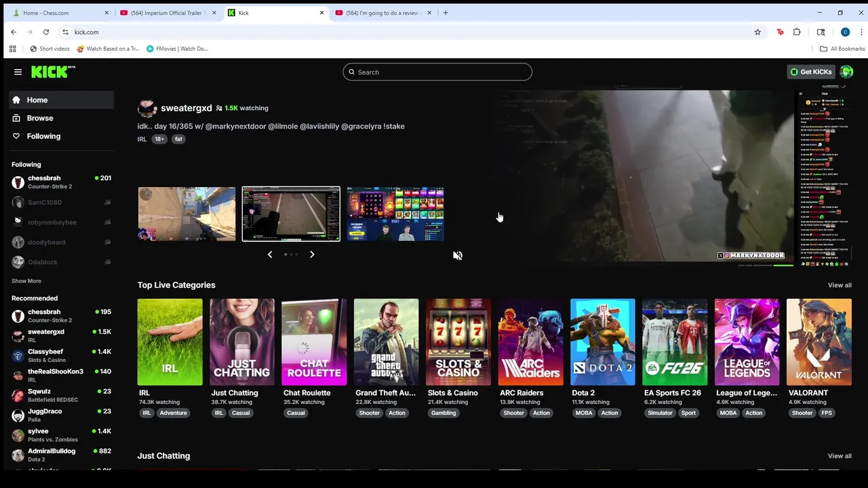The width and height of the screenshot is (868, 488).
Task: Open sylvee recommended channel
Action: click(x=62, y=435)
